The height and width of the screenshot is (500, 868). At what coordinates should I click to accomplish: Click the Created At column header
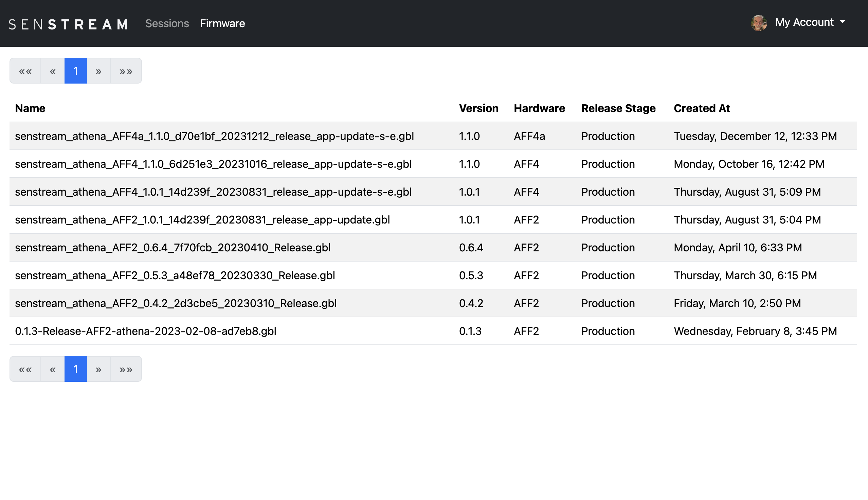click(x=702, y=108)
